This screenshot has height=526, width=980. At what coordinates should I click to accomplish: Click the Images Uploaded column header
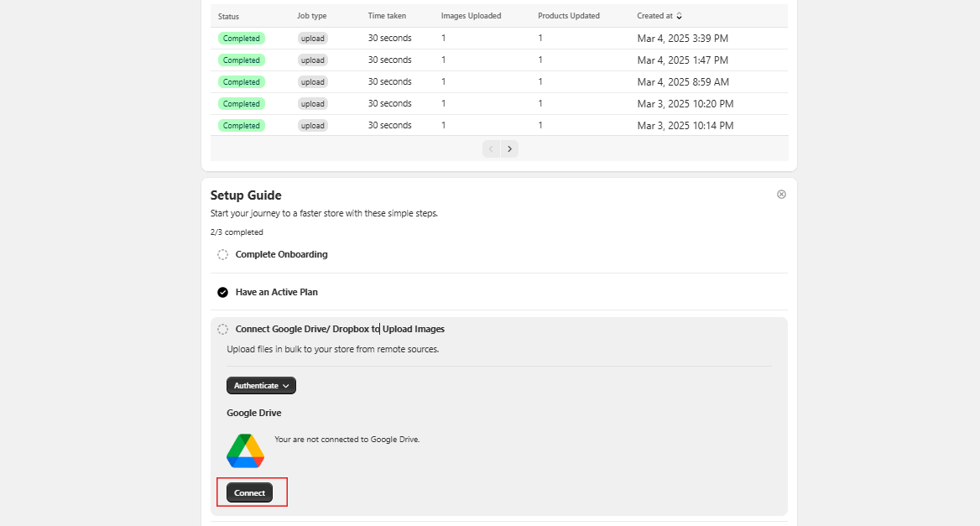(471, 16)
